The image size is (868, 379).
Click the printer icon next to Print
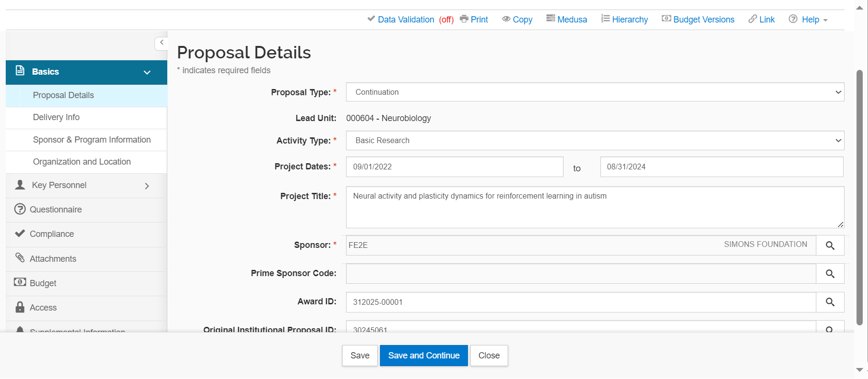point(464,19)
